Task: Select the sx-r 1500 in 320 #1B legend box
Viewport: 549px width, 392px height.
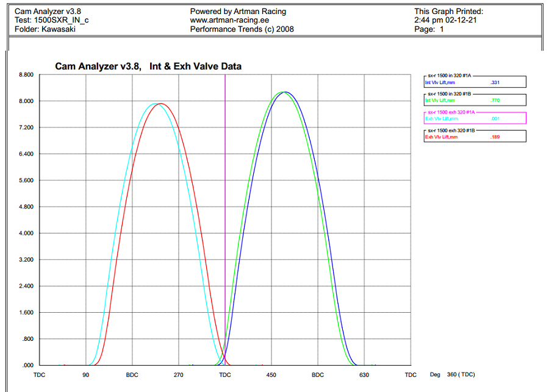Action: 475,100
